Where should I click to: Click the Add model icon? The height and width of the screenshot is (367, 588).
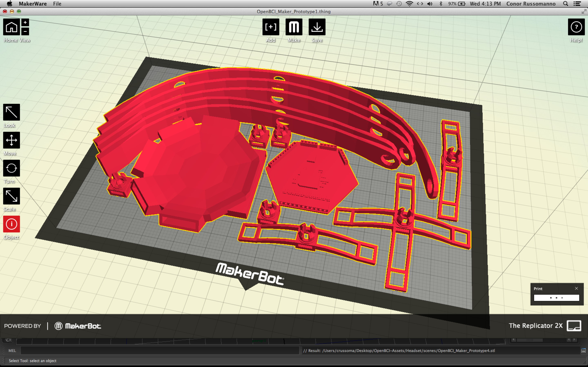coord(271,27)
